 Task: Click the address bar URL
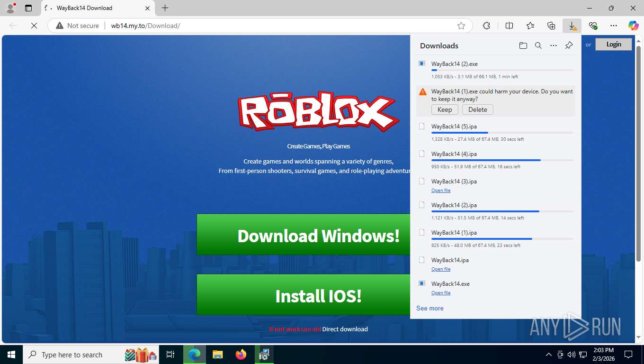click(x=145, y=26)
